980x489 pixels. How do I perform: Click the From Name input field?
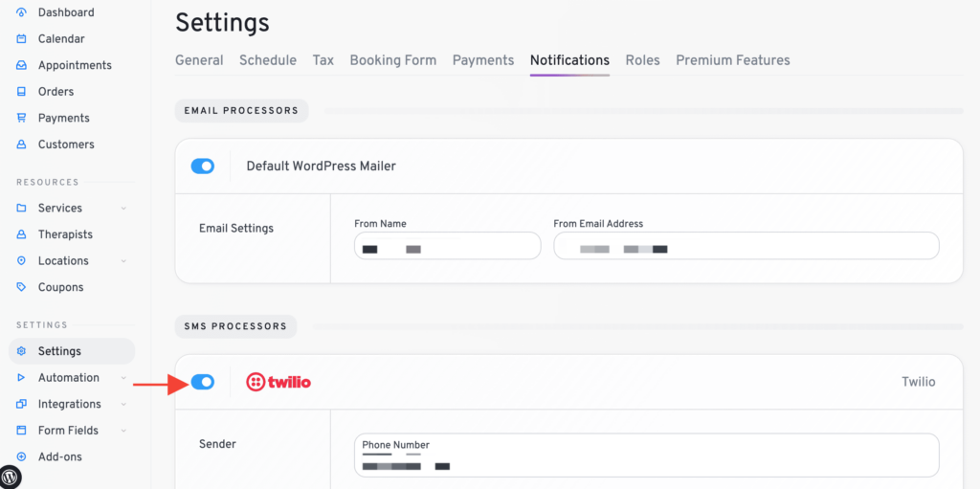[x=448, y=246]
